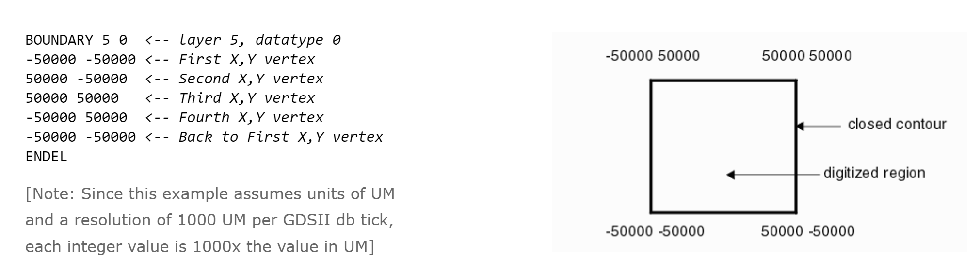Viewport: 980px width, 273px height.
Task: Click the ENDEL keyword
Action: coord(46,156)
